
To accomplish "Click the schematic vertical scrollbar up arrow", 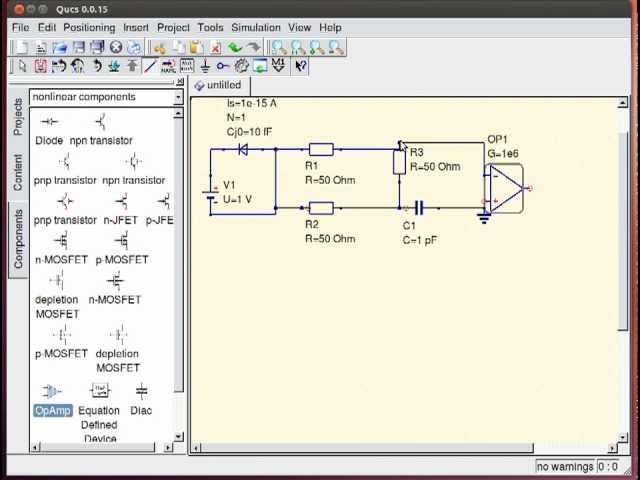I will 622,103.
